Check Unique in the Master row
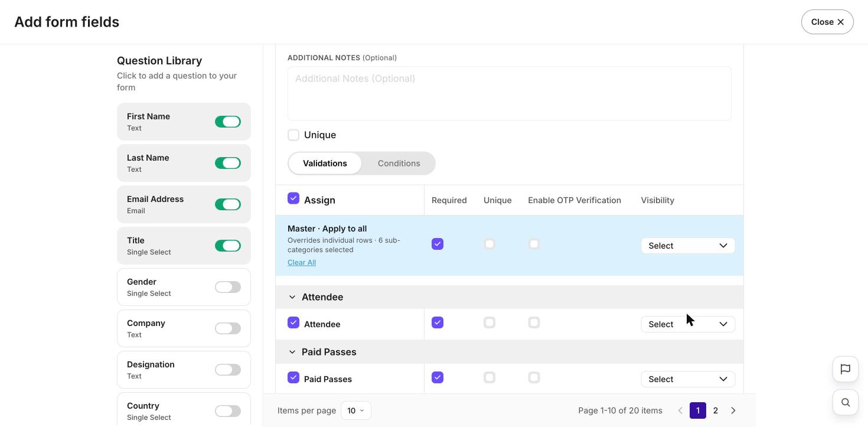Screen dimensions: 868x427 (x=490, y=244)
